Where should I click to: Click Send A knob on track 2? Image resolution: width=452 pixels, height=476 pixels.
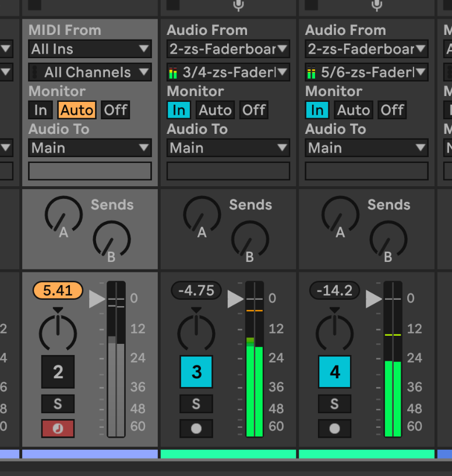click(63, 214)
